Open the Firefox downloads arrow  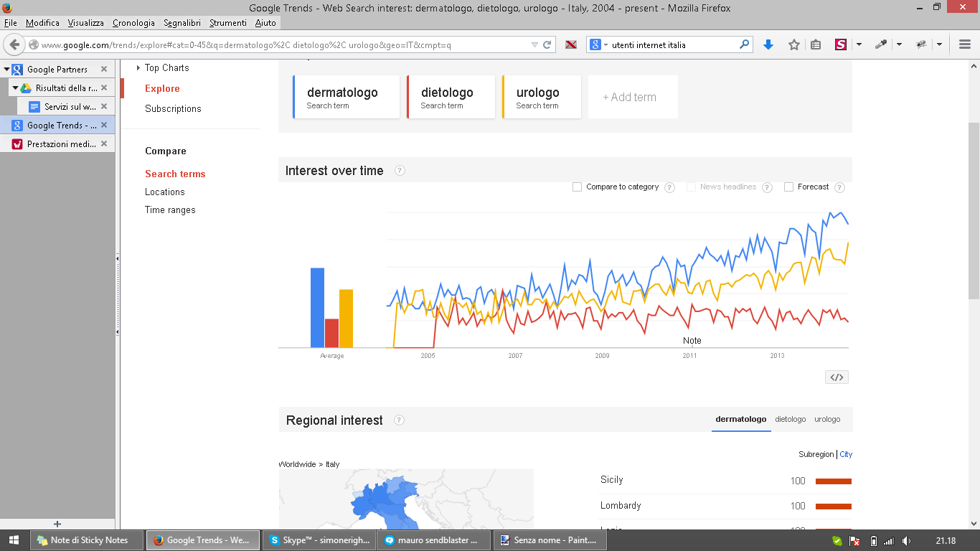[768, 44]
